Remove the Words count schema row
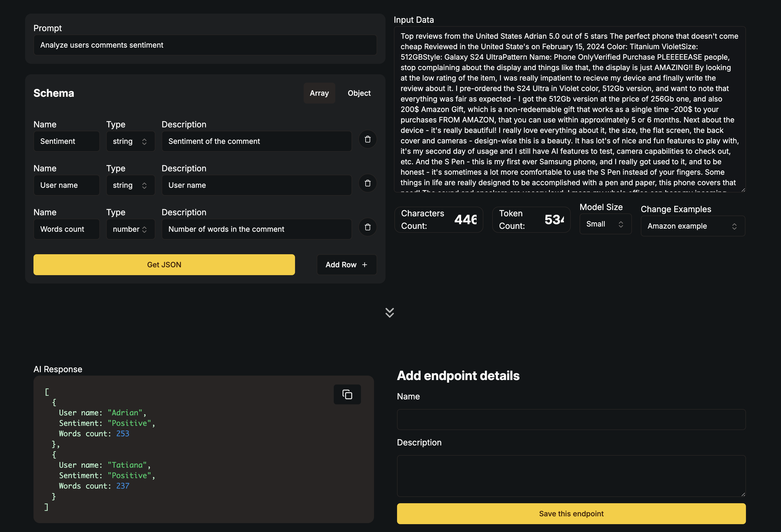 (367, 228)
